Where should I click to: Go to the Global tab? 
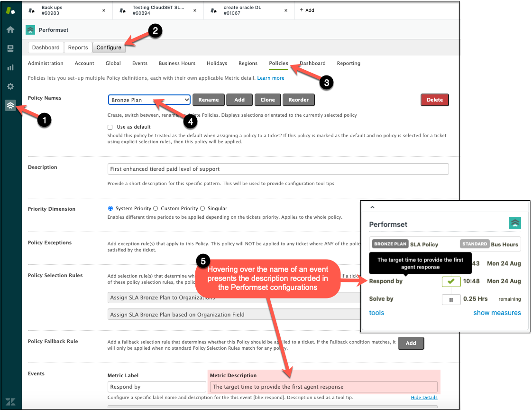pyautogui.click(x=113, y=63)
